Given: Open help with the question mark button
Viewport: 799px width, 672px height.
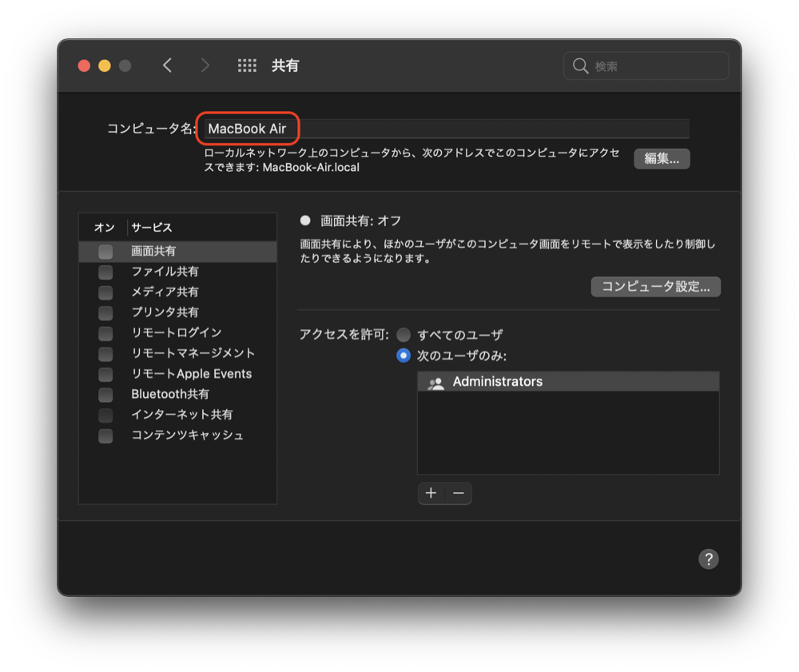Looking at the screenshot, I should pyautogui.click(x=708, y=559).
